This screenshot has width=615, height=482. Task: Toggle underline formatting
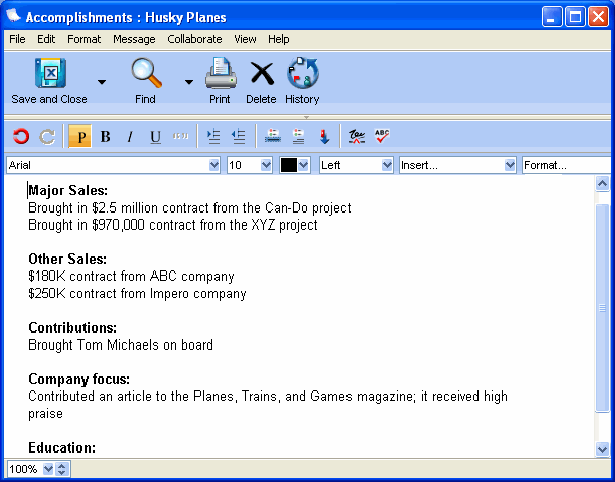[155, 137]
